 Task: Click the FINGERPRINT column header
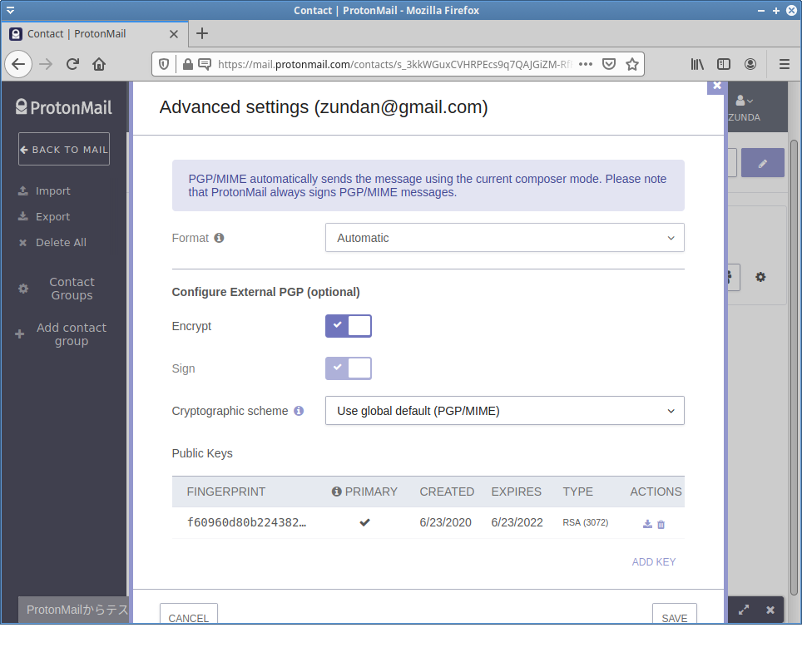tap(226, 492)
